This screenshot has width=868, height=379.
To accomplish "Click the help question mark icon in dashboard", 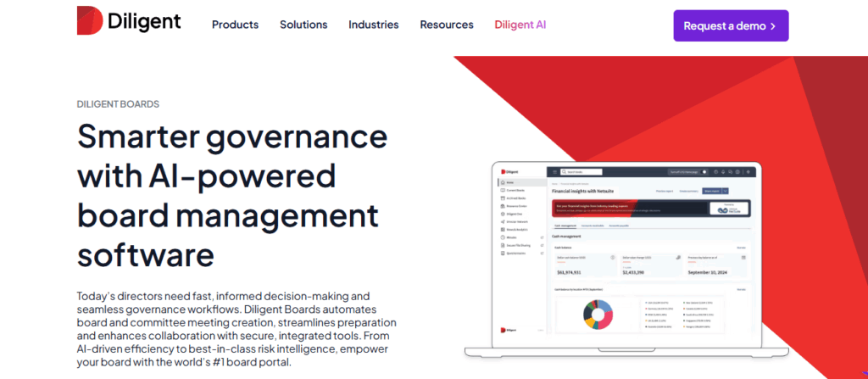I will pos(715,171).
